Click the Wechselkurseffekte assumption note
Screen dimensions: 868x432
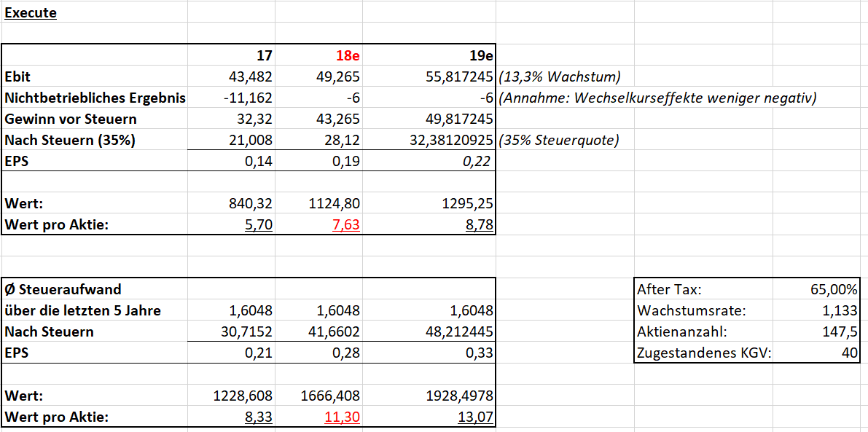(x=657, y=98)
